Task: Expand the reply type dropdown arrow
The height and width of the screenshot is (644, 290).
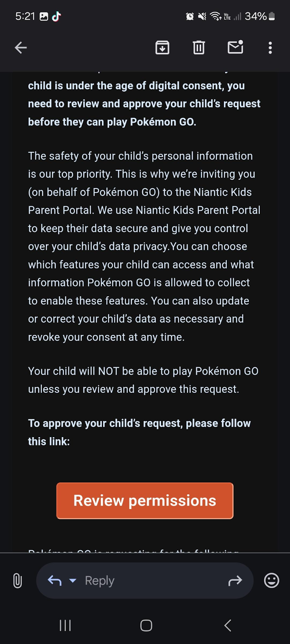Action: pyautogui.click(x=73, y=580)
